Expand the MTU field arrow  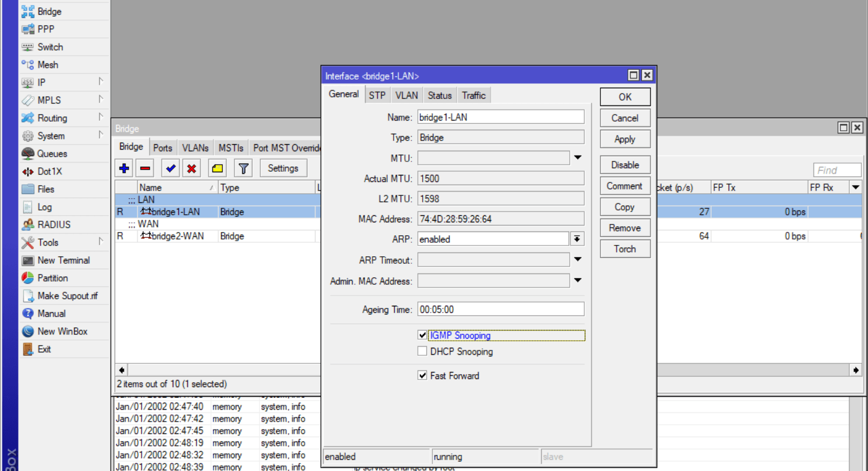point(578,158)
